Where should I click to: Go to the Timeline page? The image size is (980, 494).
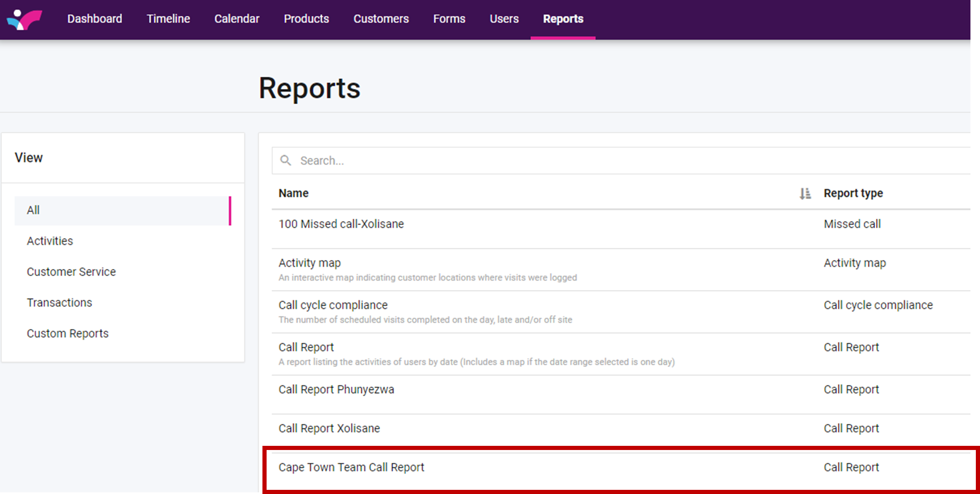click(x=168, y=19)
